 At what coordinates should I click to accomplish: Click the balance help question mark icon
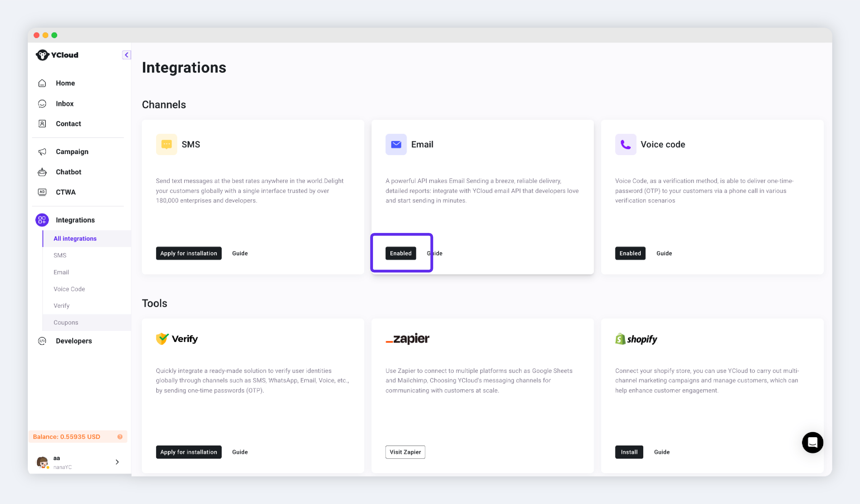120,437
